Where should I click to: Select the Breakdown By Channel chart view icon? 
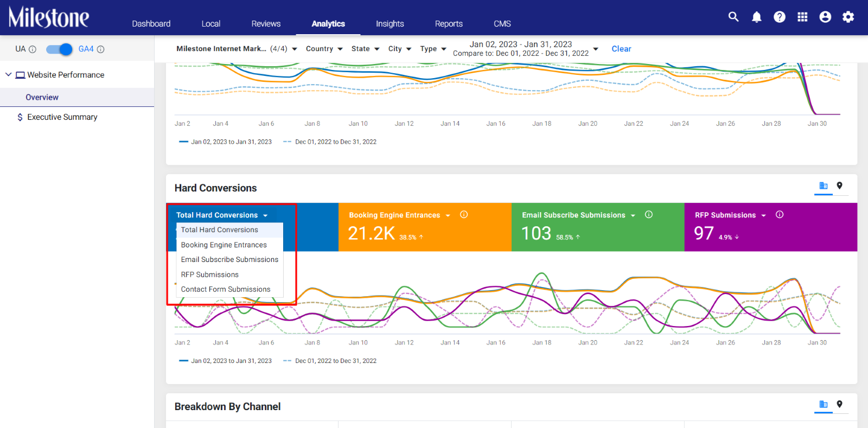[824, 405]
